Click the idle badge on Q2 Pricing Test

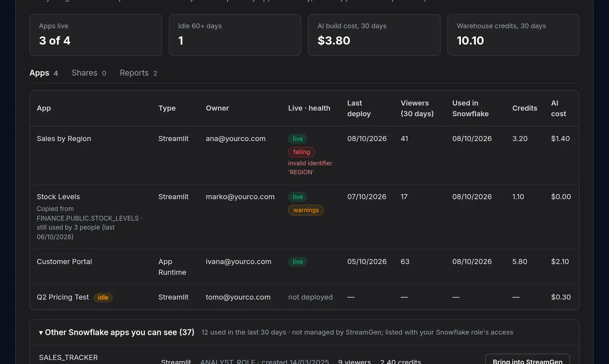click(103, 297)
